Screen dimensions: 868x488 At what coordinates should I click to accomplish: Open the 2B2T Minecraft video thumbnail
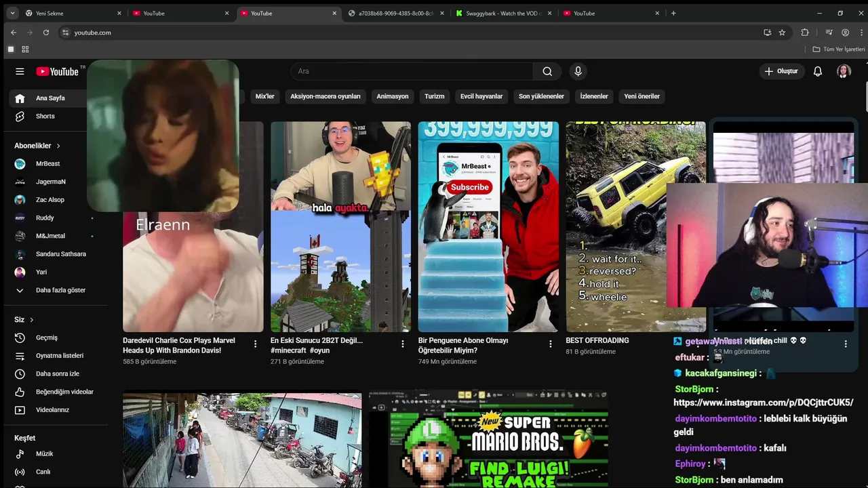coord(340,227)
